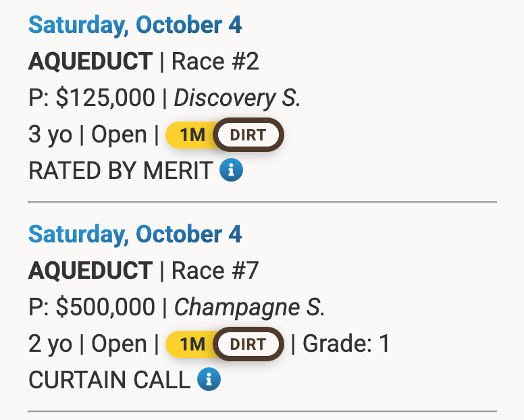Click DIRT surface badge for Discovery S.
This screenshot has height=420, width=524.
[248, 135]
